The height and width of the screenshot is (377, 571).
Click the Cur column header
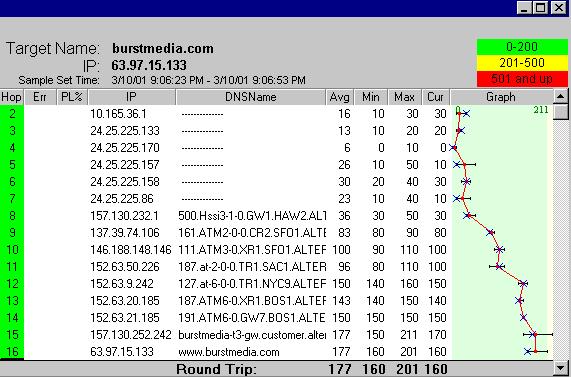coord(436,97)
